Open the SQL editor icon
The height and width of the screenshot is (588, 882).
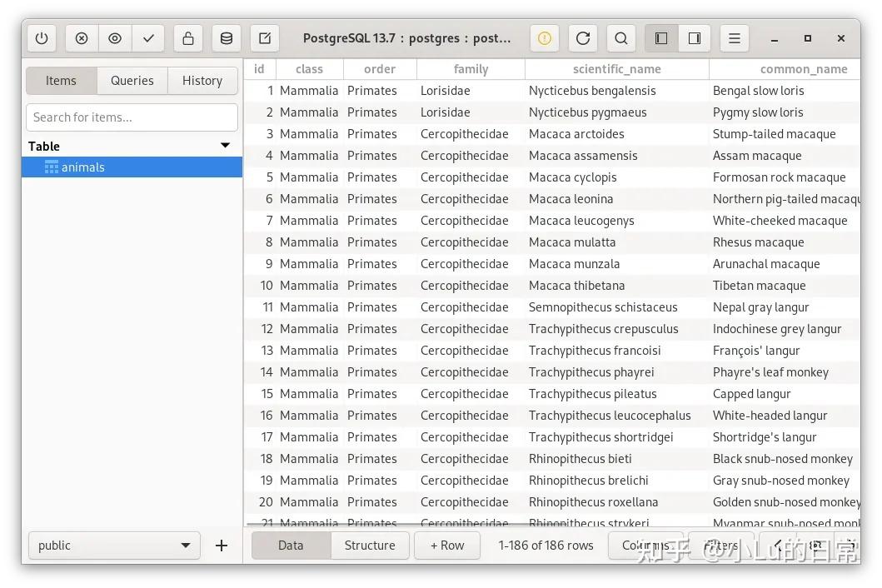click(264, 37)
